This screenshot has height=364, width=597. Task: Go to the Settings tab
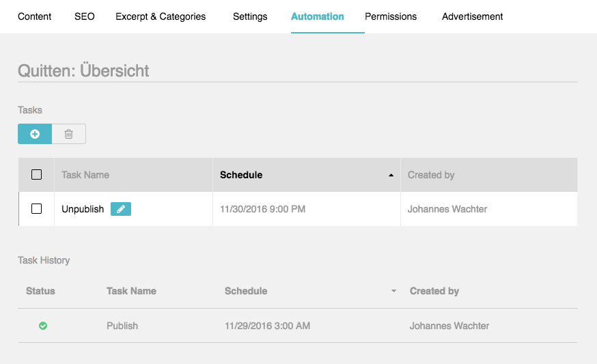[x=250, y=17]
